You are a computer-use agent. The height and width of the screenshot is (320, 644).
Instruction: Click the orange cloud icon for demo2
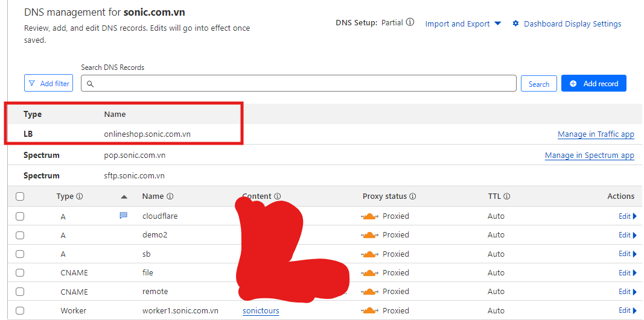pos(370,235)
